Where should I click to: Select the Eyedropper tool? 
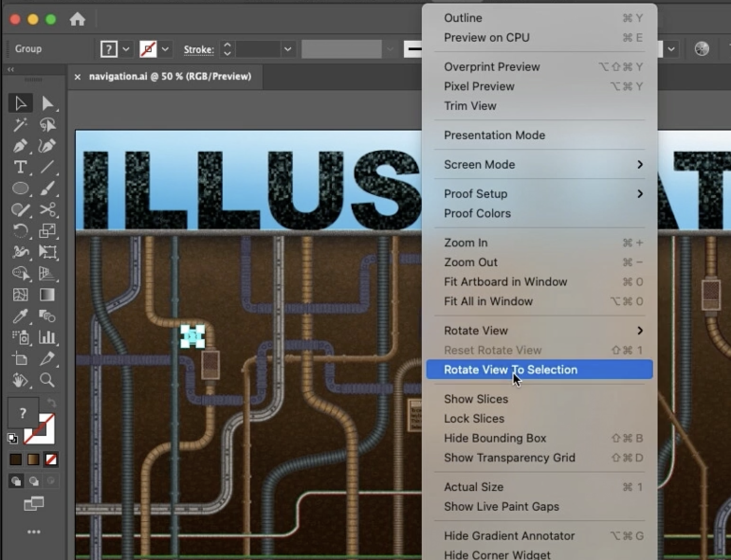(x=20, y=316)
